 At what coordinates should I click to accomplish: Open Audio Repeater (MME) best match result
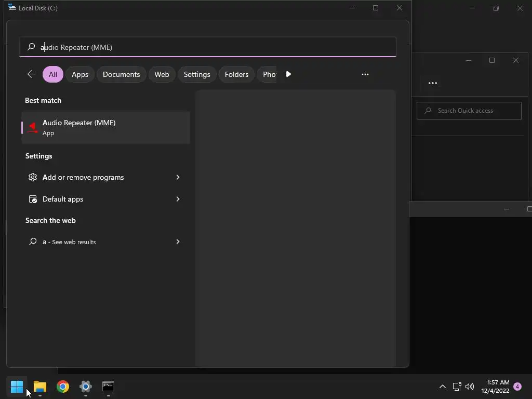(x=105, y=128)
